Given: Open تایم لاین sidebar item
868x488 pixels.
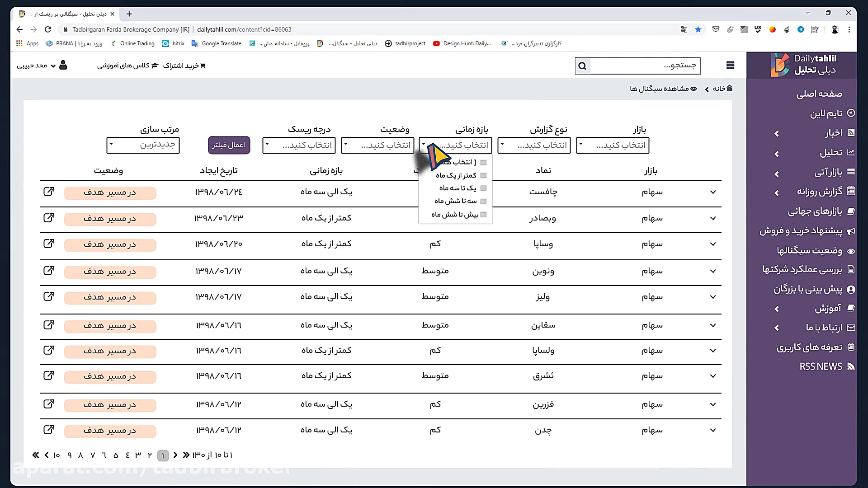Looking at the screenshot, I should click(x=826, y=113).
